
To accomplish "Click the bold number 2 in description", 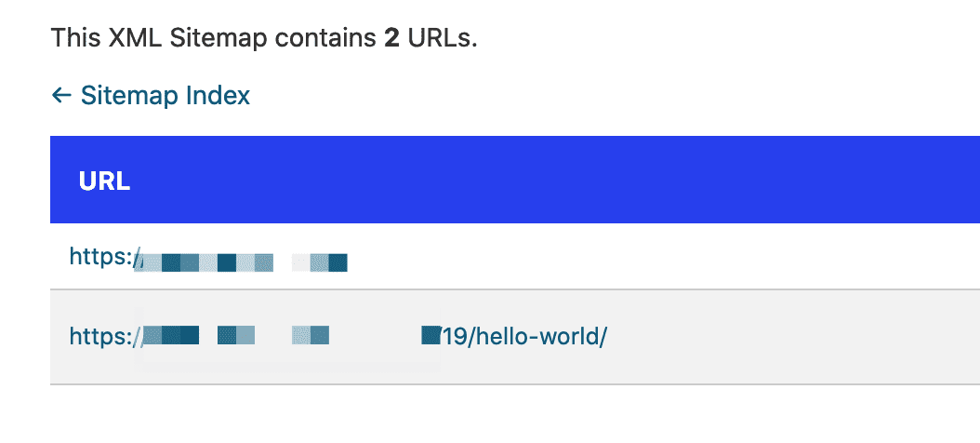I will [x=391, y=38].
